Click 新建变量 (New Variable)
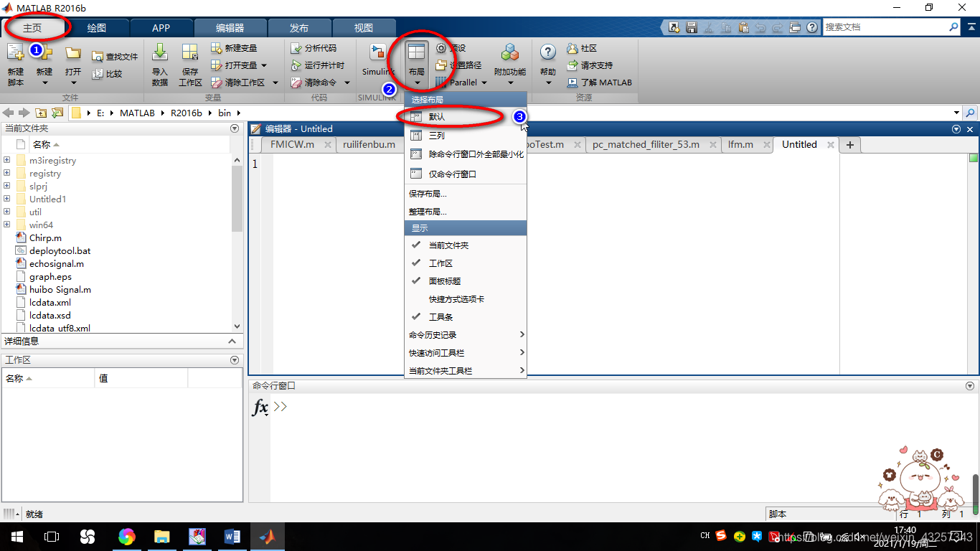The width and height of the screenshot is (980, 551). [234, 48]
